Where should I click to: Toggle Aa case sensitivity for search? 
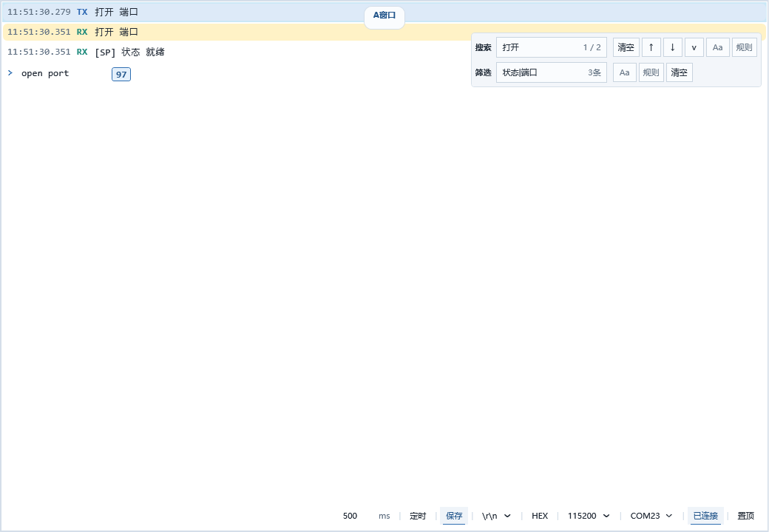(x=717, y=47)
